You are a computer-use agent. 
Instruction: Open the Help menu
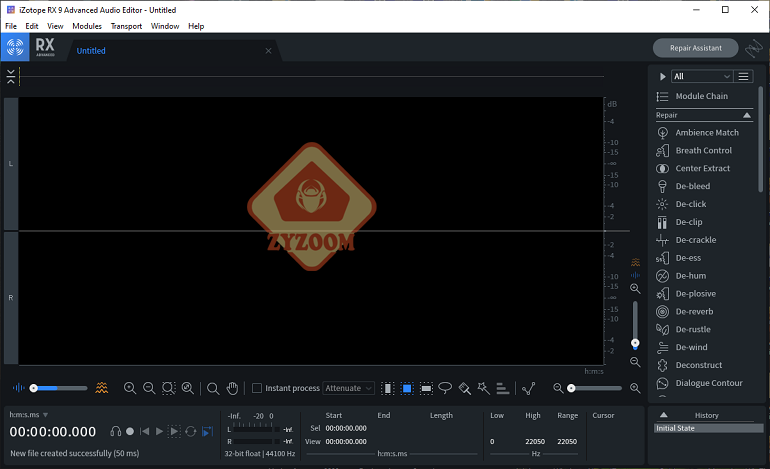click(196, 26)
